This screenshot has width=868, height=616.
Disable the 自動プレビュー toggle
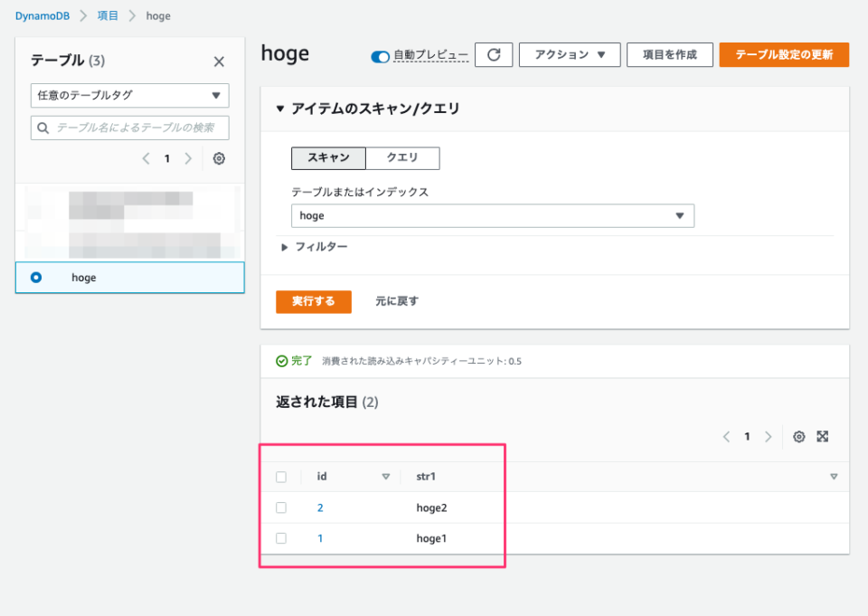pyautogui.click(x=380, y=55)
